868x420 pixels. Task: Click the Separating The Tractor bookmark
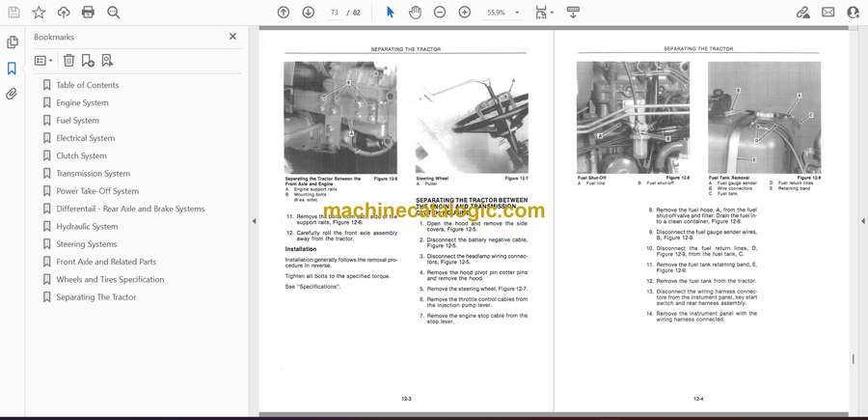click(x=95, y=297)
